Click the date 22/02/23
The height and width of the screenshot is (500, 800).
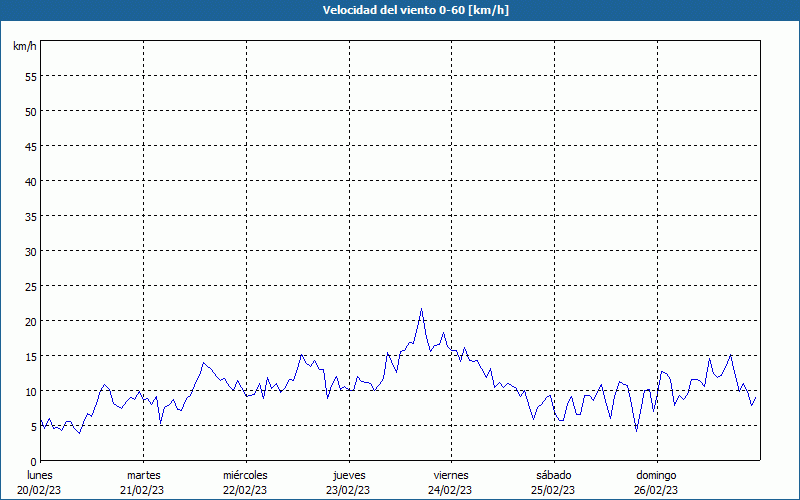click(245, 490)
